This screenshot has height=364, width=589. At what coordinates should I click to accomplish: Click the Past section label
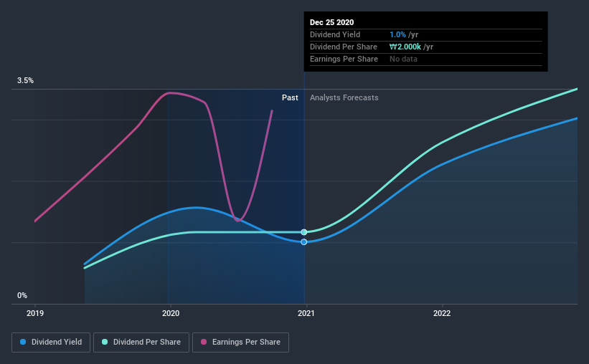[x=290, y=97]
